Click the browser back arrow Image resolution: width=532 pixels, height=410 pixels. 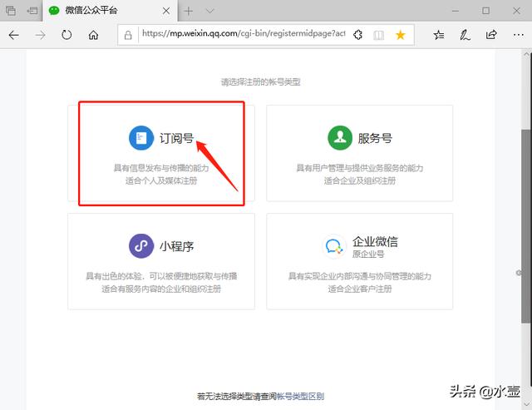[x=14, y=35]
